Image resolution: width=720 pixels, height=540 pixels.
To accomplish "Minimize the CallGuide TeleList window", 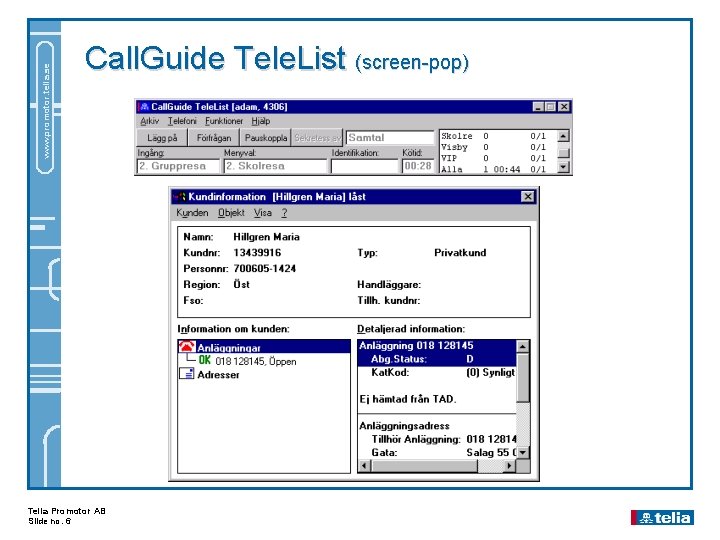I will (538, 107).
